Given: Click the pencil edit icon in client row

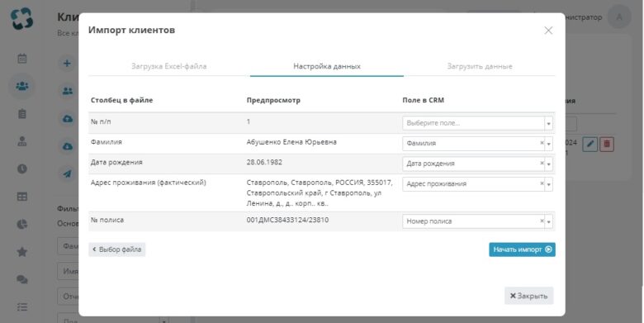Looking at the screenshot, I should click(x=590, y=145).
